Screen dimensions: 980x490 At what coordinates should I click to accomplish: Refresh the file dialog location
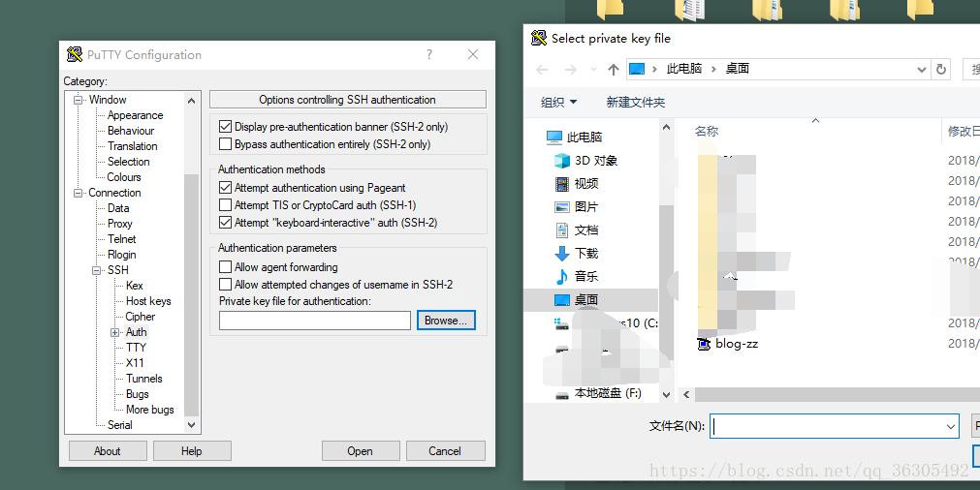940,70
